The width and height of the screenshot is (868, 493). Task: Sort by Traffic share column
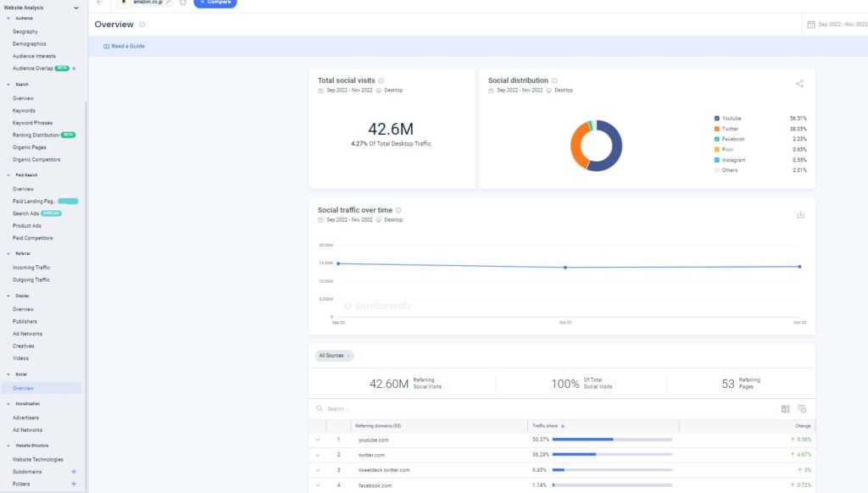coord(548,426)
